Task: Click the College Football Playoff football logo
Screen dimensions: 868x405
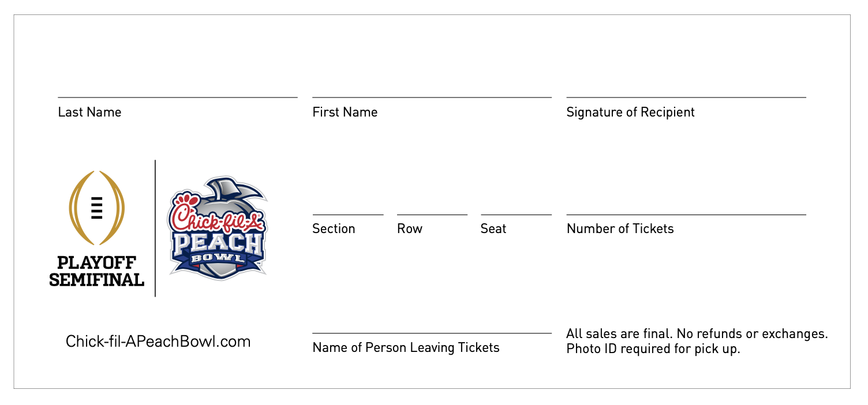Action: point(96,208)
